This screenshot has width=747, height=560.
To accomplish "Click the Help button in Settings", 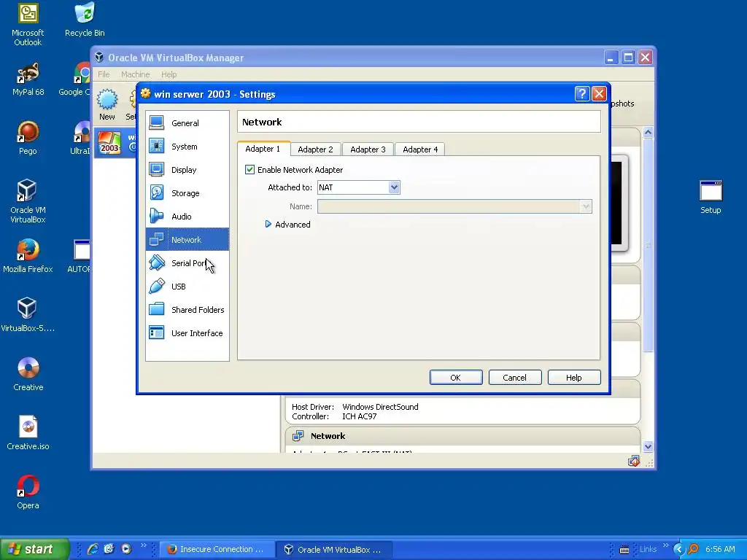I will coord(574,378).
